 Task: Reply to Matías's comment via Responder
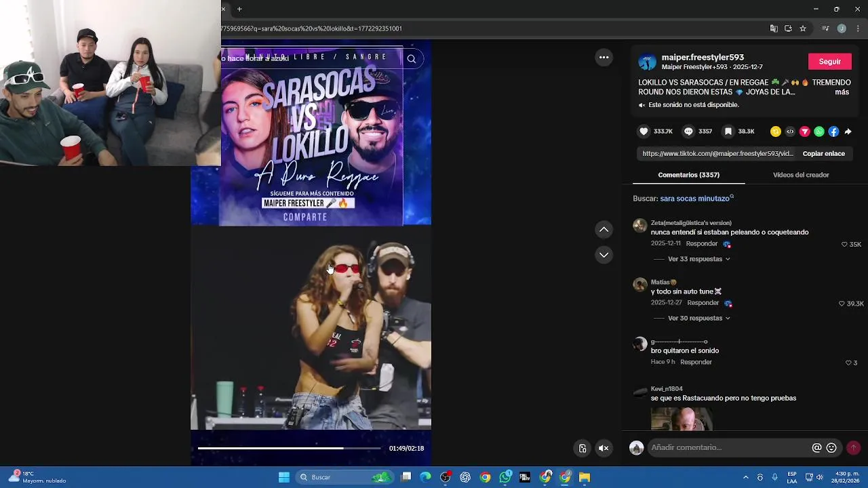(x=703, y=303)
